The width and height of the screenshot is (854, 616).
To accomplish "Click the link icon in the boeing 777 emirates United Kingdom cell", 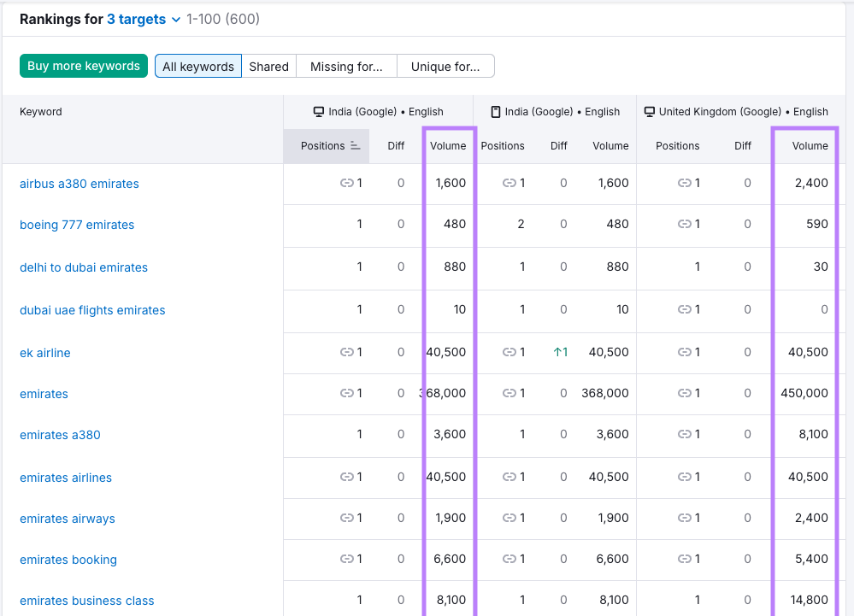I will point(684,224).
